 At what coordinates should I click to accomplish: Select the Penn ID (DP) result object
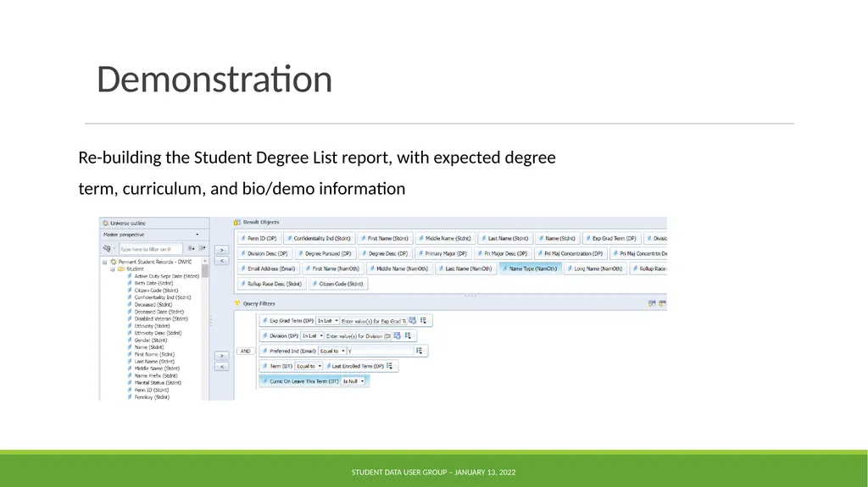[259, 239]
